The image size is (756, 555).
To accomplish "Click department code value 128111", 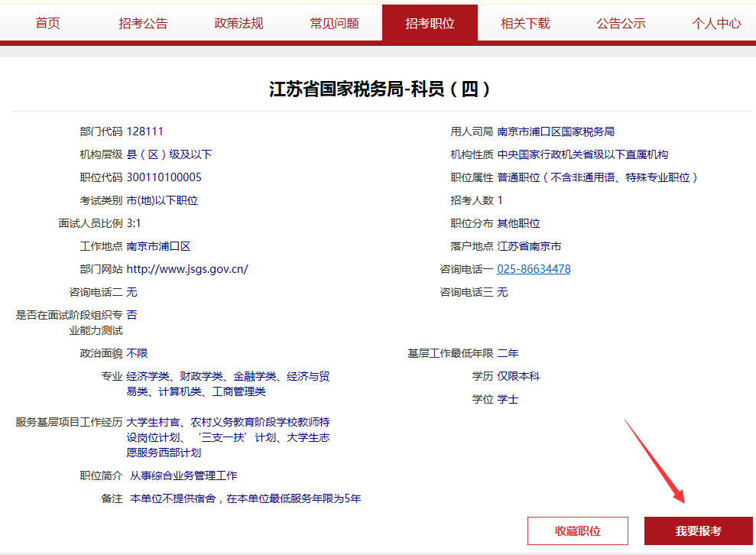I will (x=145, y=131).
